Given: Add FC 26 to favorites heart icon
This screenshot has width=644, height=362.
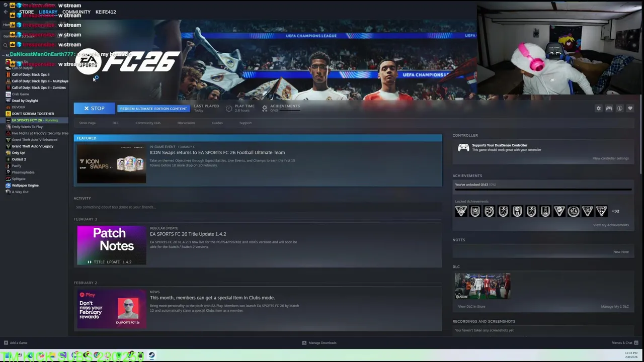Looking at the screenshot, I should point(630,108).
